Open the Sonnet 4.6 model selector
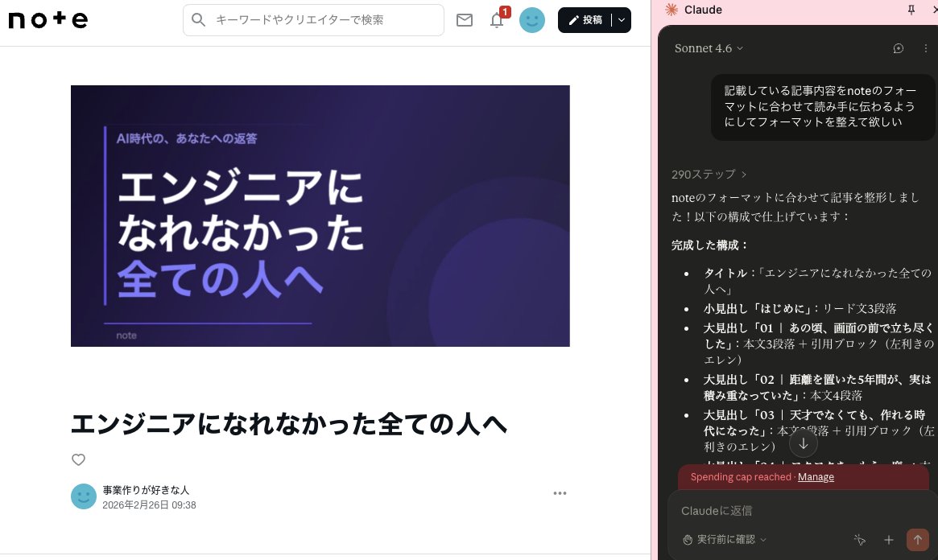This screenshot has height=560, width=938. pos(709,48)
